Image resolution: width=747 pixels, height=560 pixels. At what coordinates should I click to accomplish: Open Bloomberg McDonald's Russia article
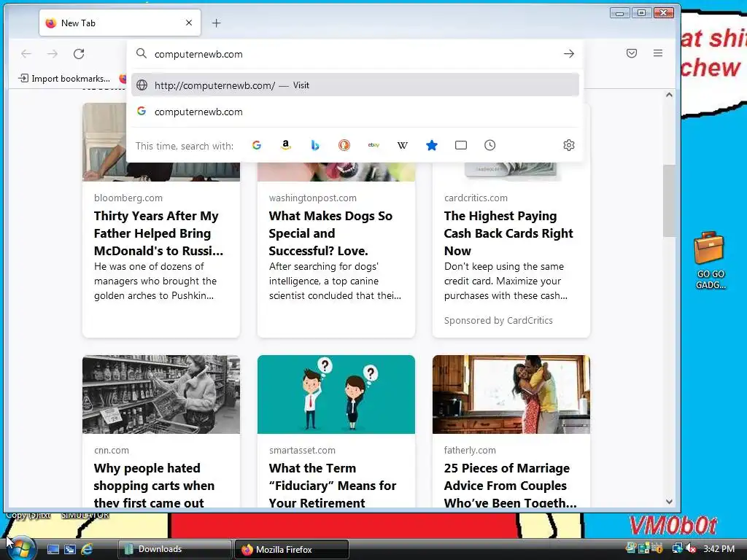(158, 233)
